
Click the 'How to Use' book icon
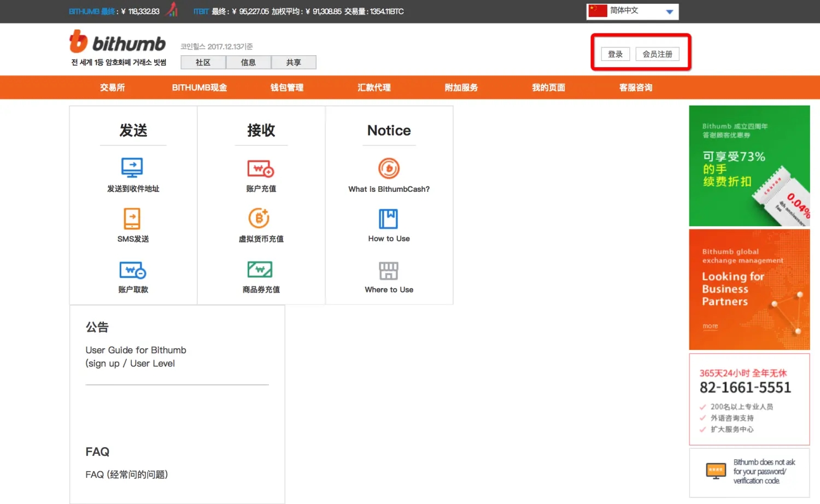389,218
